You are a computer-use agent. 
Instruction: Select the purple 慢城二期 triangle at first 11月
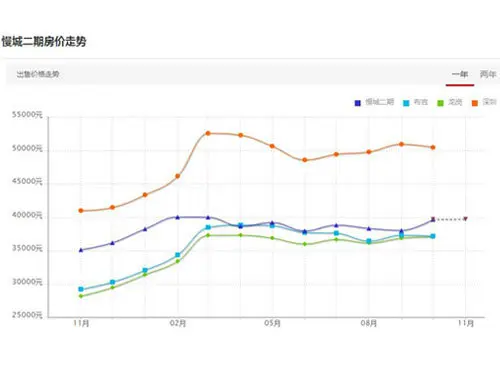click(x=81, y=250)
